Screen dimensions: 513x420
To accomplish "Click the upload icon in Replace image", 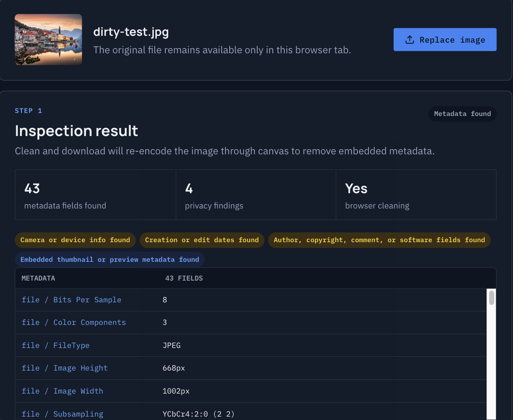I will 409,40.
